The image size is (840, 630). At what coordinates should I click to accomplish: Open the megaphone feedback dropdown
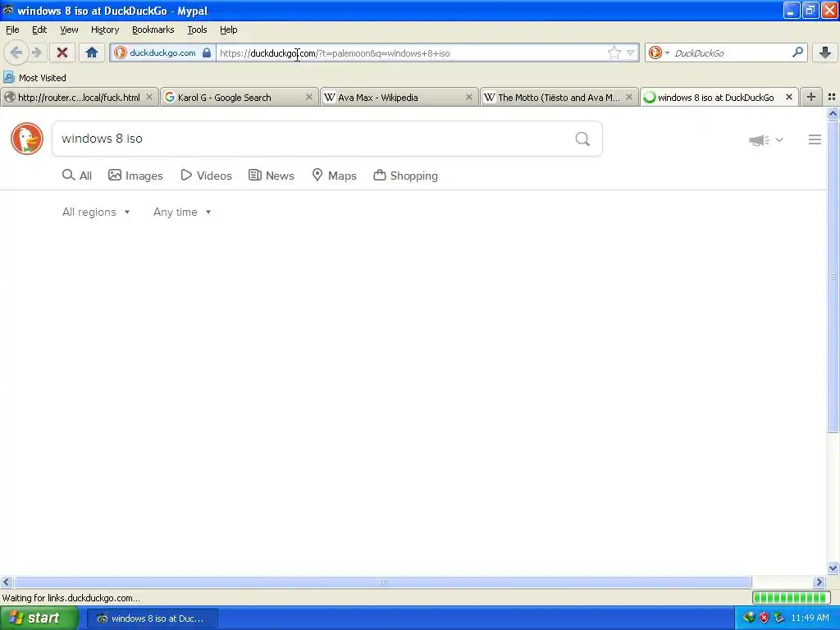coord(765,139)
